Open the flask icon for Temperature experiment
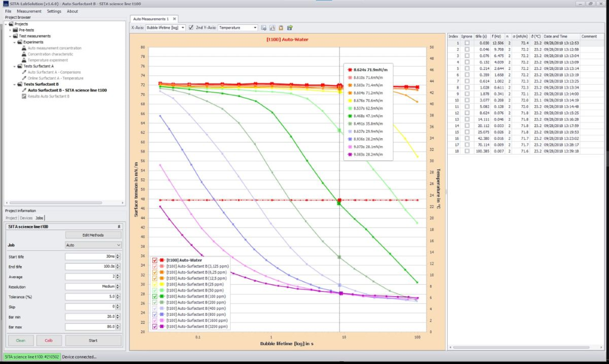The width and height of the screenshot is (609, 364). (x=24, y=60)
